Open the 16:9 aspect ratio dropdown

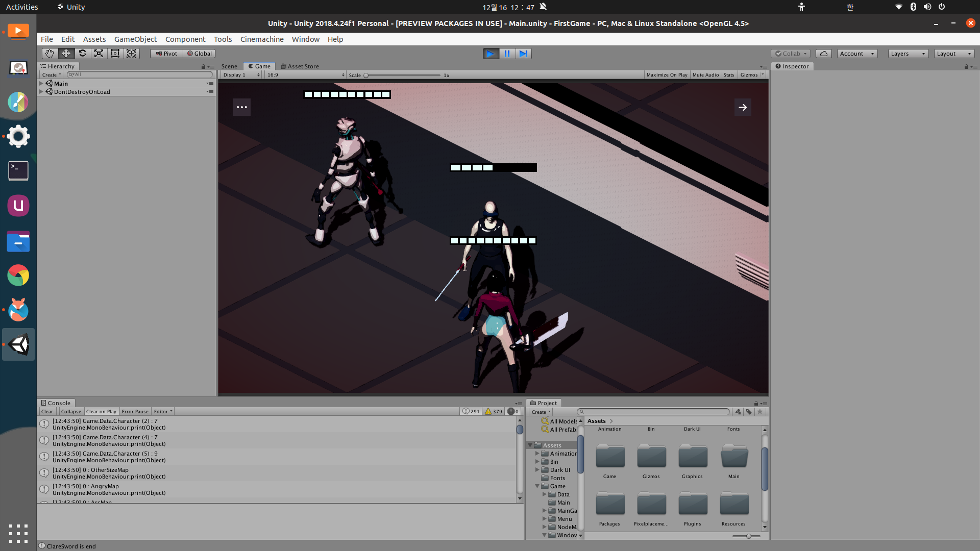tap(305, 75)
